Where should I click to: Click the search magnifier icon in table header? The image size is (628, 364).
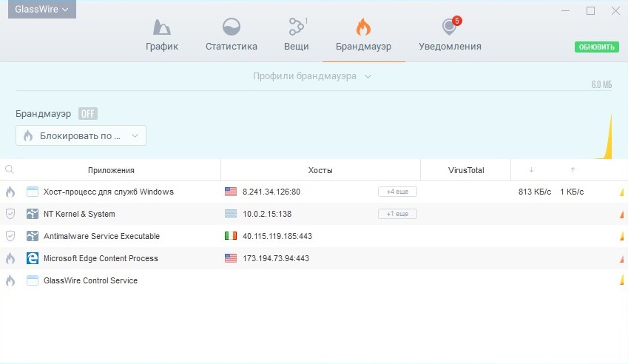tap(10, 169)
